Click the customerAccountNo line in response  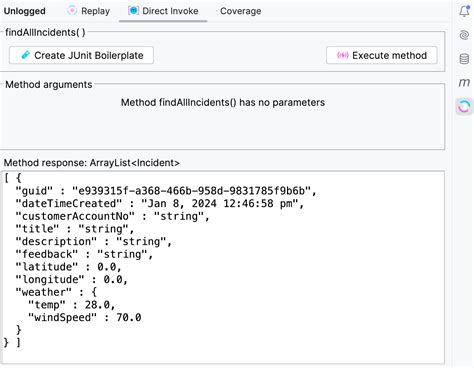112,216
